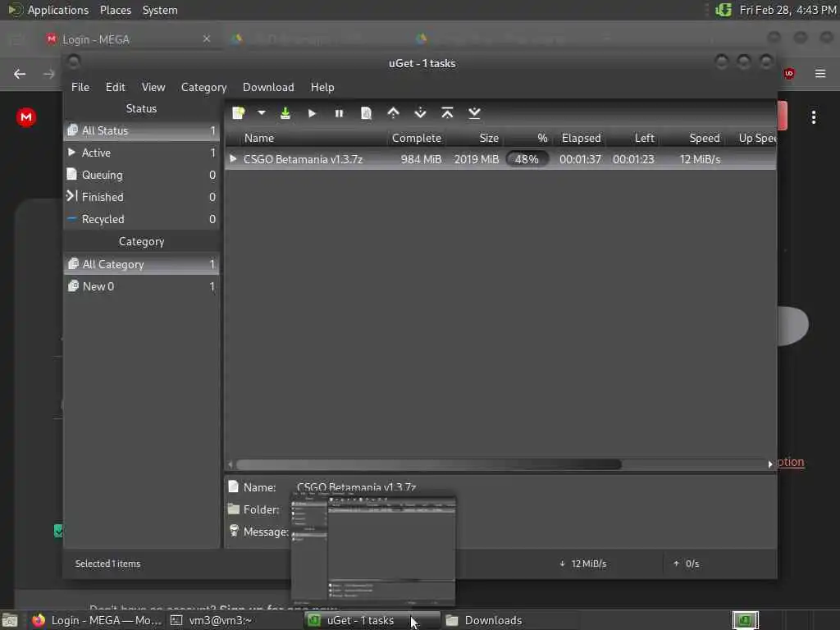The image size is (840, 630).
Task: Select All Status in the status list
Action: point(141,130)
